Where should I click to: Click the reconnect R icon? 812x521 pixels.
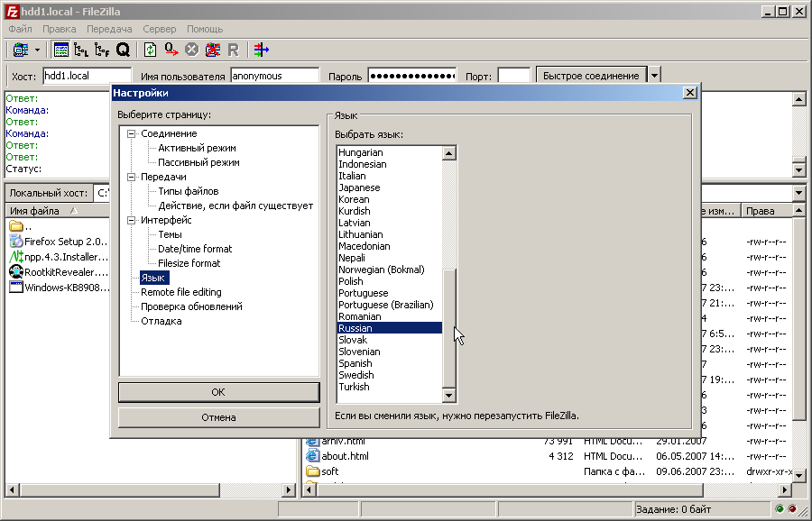coord(233,50)
